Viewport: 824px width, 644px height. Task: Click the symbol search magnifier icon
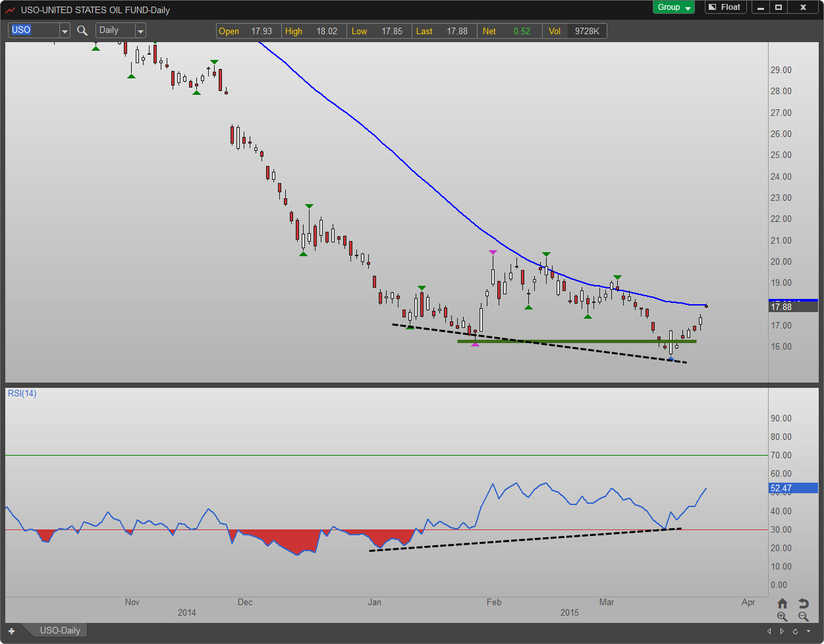pos(82,30)
